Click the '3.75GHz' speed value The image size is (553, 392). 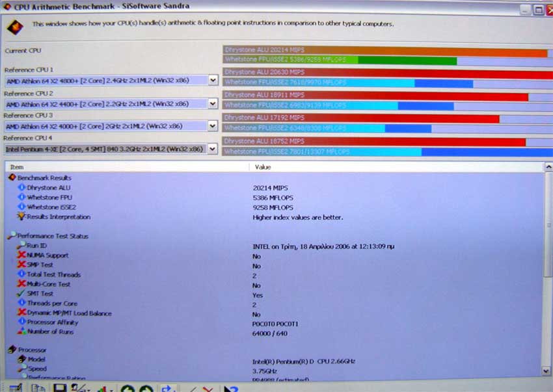click(x=265, y=371)
